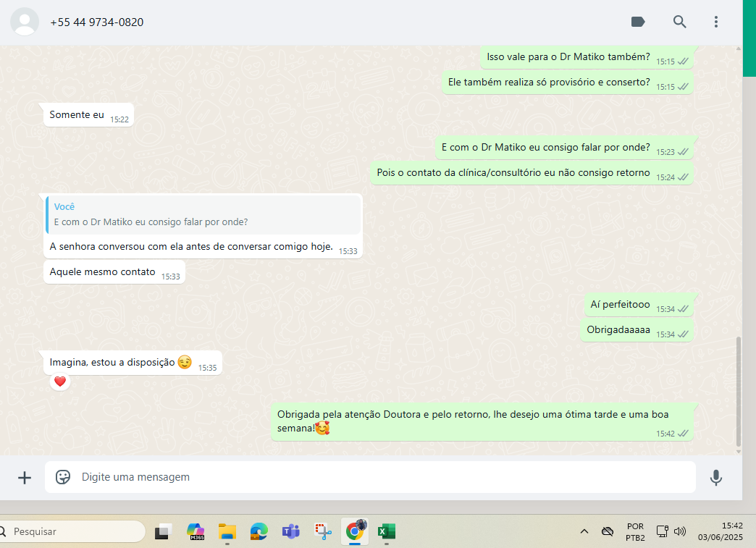Focus the 'Digite uma mensagem' input field

[x=370, y=477]
